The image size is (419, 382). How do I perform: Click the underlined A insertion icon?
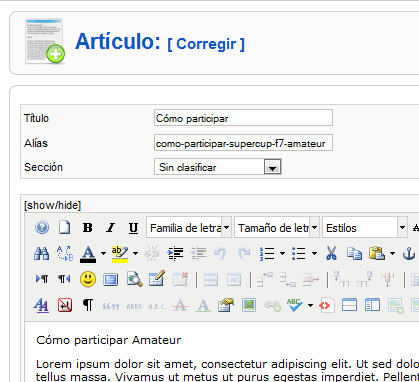click(x=203, y=305)
